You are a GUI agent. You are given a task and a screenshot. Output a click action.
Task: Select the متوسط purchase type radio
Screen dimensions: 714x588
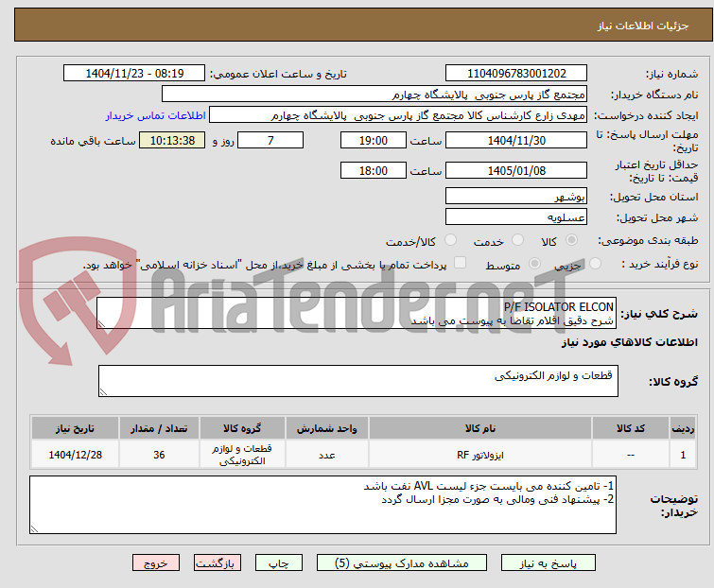[534, 264]
